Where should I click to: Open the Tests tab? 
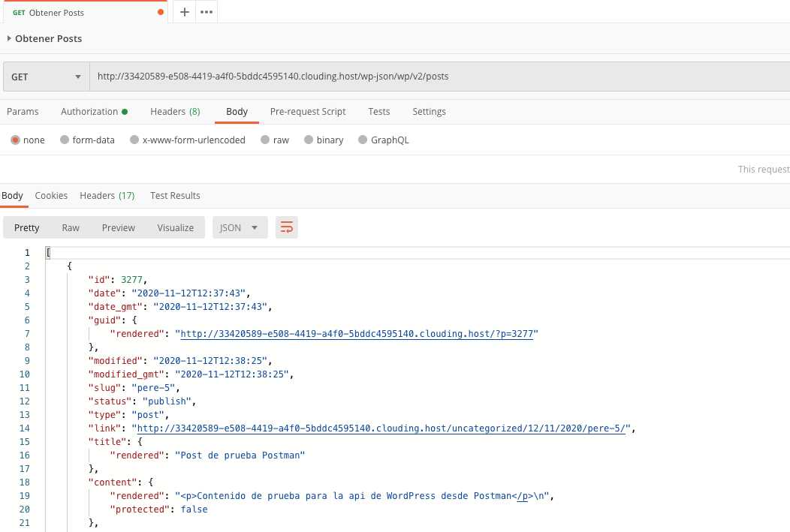(379, 112)
